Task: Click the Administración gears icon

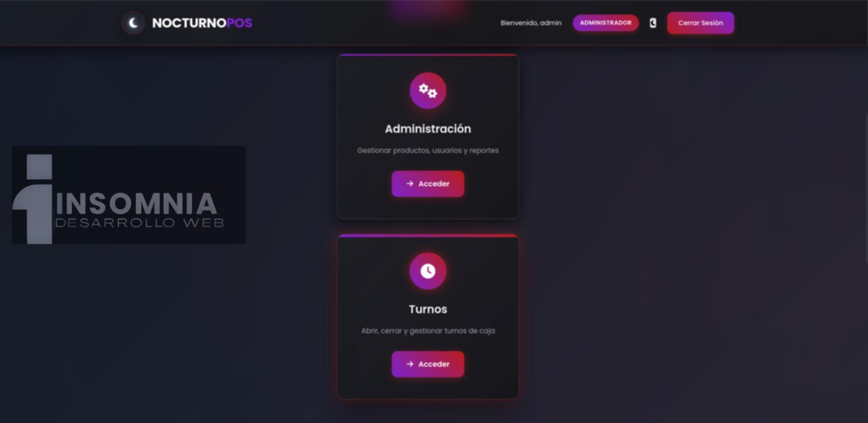Action: tap(428, 91)
